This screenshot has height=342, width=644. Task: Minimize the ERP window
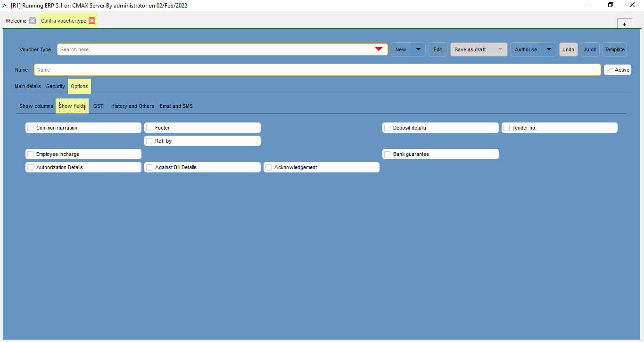point(589,5)
